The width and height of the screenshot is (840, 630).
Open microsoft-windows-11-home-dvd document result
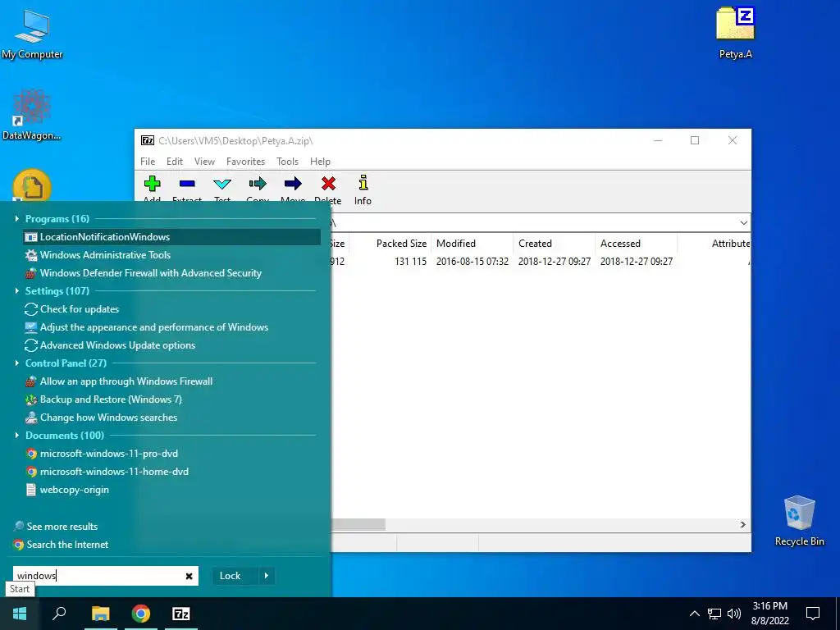coord(171,472)
